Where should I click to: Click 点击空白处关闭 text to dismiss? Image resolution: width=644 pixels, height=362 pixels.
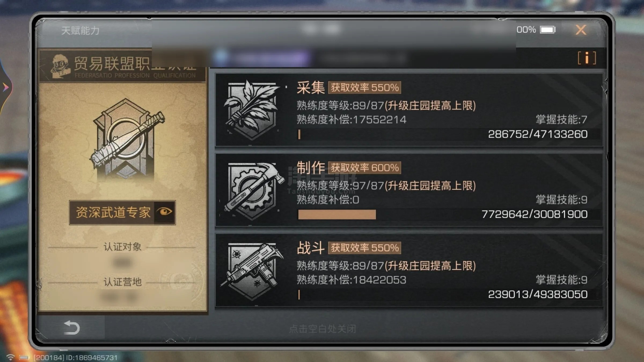point(323,329)
